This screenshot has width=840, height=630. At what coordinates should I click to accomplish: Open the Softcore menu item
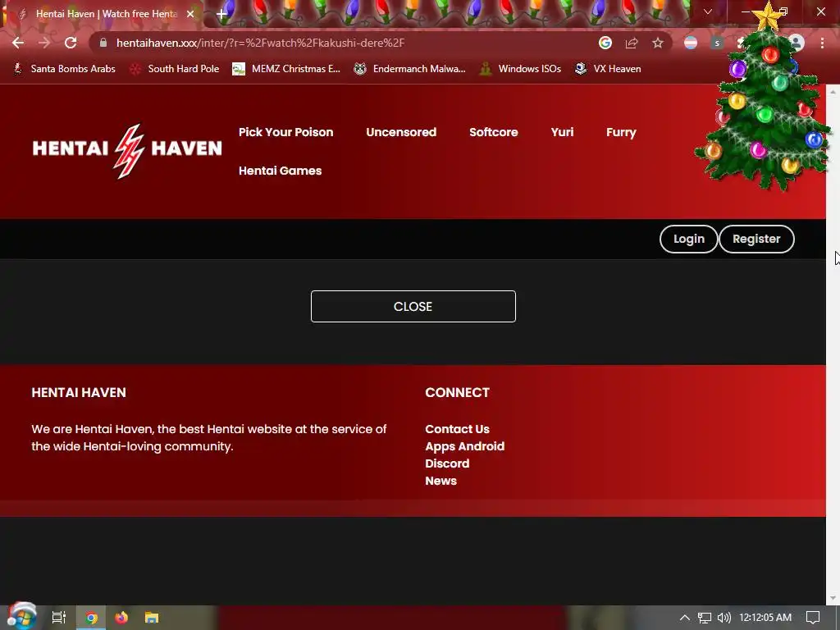[x=493, y=132]
